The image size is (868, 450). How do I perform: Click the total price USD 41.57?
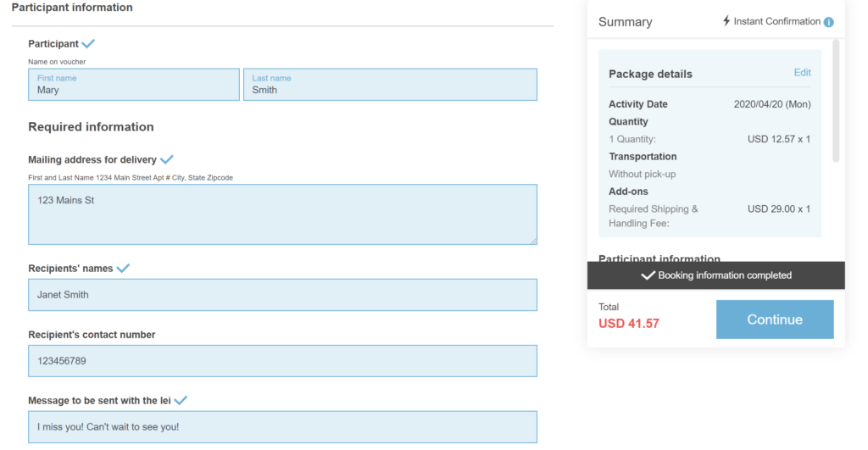(628, 324)
